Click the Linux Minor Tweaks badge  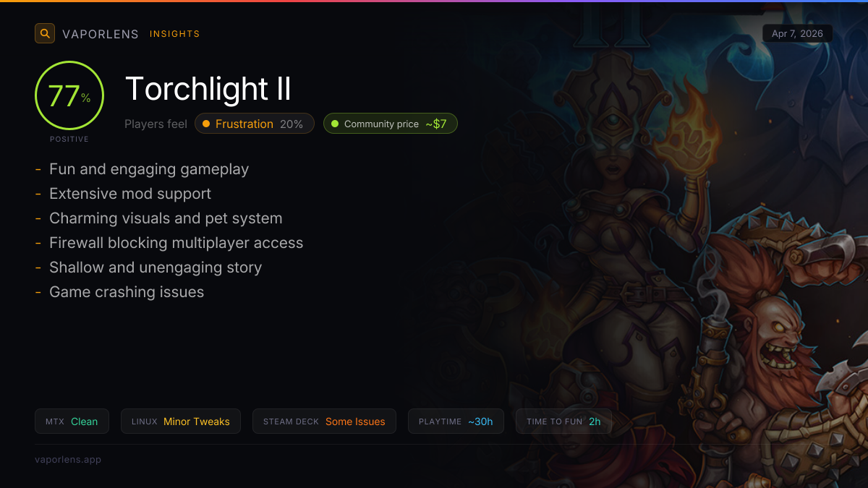pos(181,421)
